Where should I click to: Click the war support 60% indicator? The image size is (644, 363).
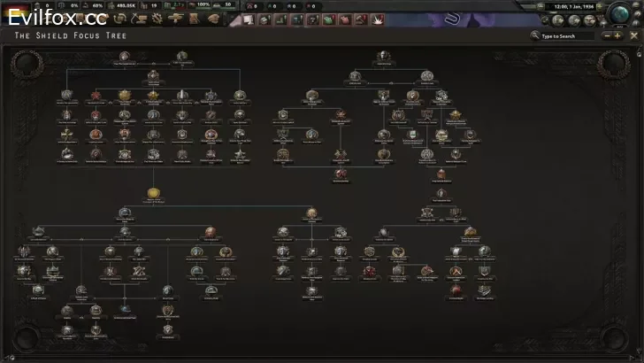pyautogui.click(x=93, y=6)
